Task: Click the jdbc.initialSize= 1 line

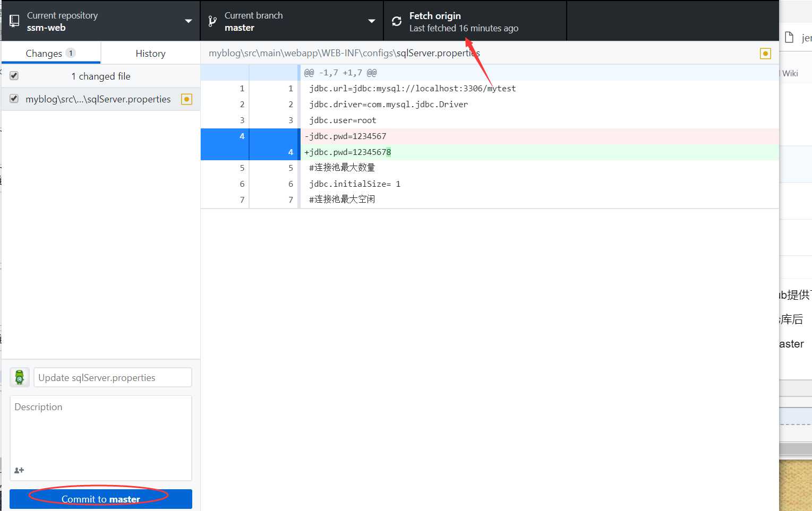Action: click(x=355, y=184)
